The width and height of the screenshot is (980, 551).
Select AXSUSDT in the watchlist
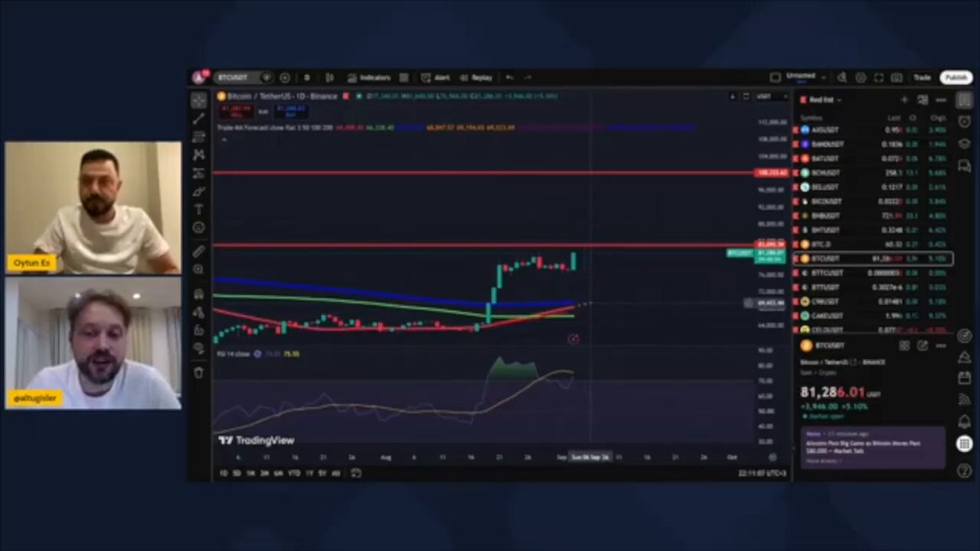pyautogui.click(x=873, y=130)
